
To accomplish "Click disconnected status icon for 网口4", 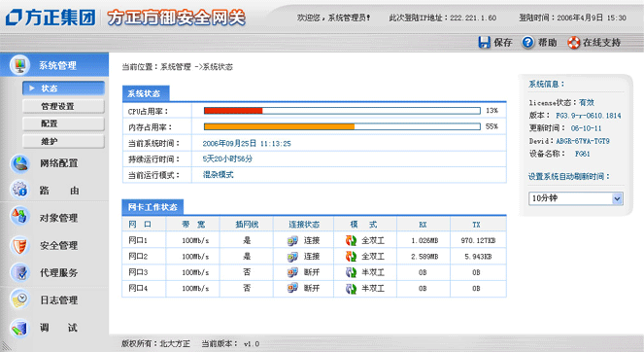I will point(292,288).
